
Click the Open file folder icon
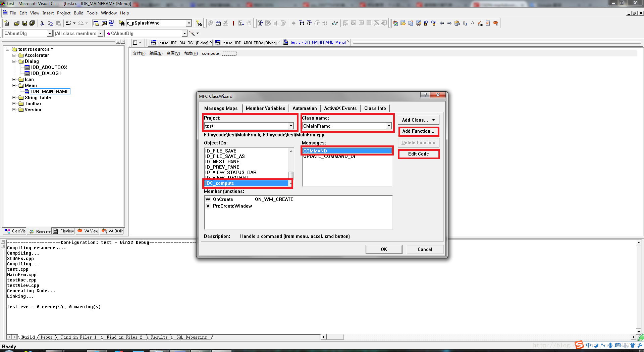coord(17,23)
